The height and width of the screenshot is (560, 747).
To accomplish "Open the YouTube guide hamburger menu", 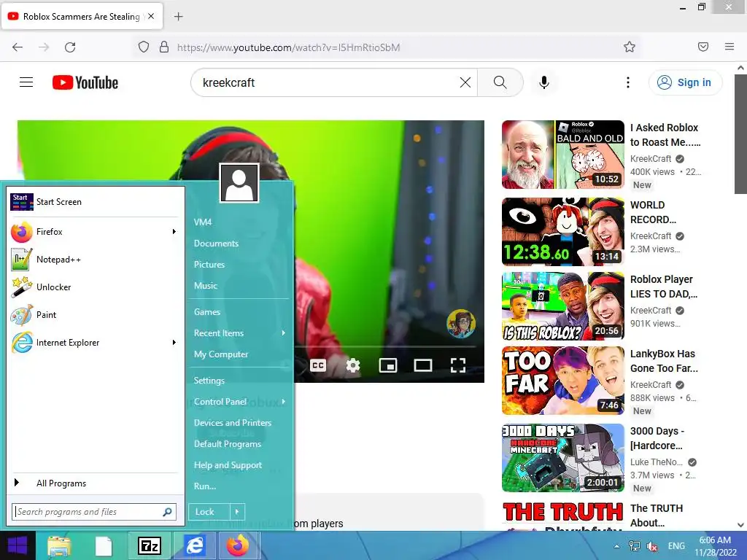I will 26,82.
